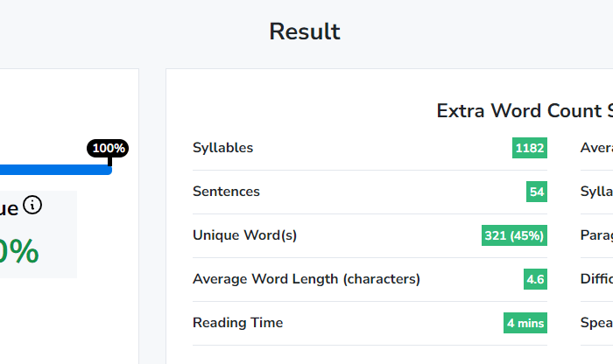Click the 321 (45%) unique words badge
Screen dimensions: 613x364
click(x=514, y=235)
